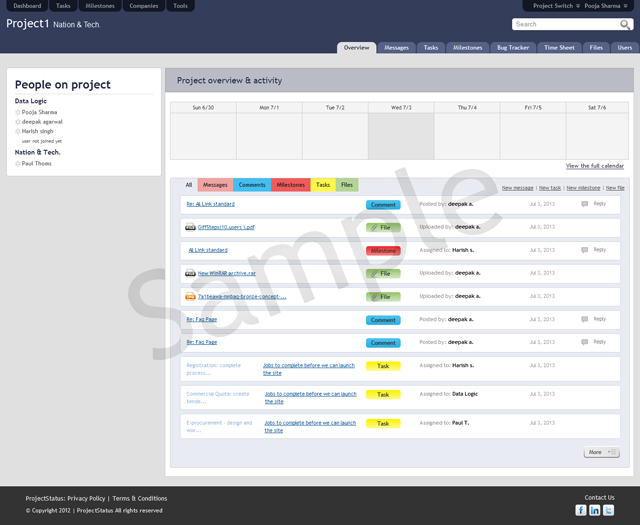640x525 pixels.
Task: Open the LinkedIn icon in footer
Action: (x=594, y=510)
